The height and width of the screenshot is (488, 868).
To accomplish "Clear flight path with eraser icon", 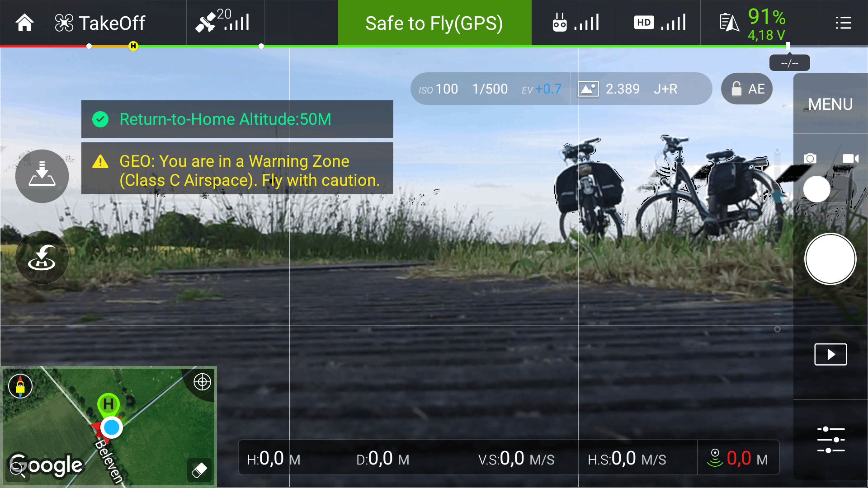I will [x=199, y=470].
